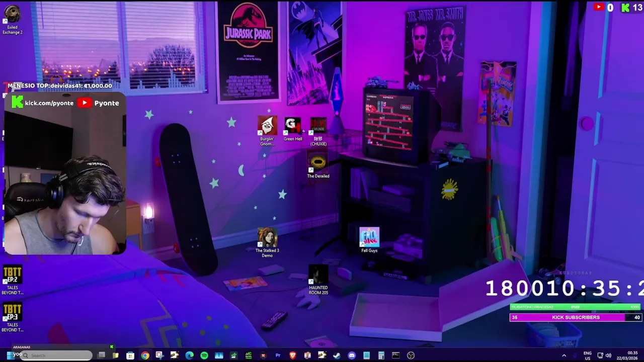The height and width of the screenshot is (362, 644).
Task: Launch the Burglin' Gnomes desktop icon
Action: pyautogui.click(x=267, y=131)
